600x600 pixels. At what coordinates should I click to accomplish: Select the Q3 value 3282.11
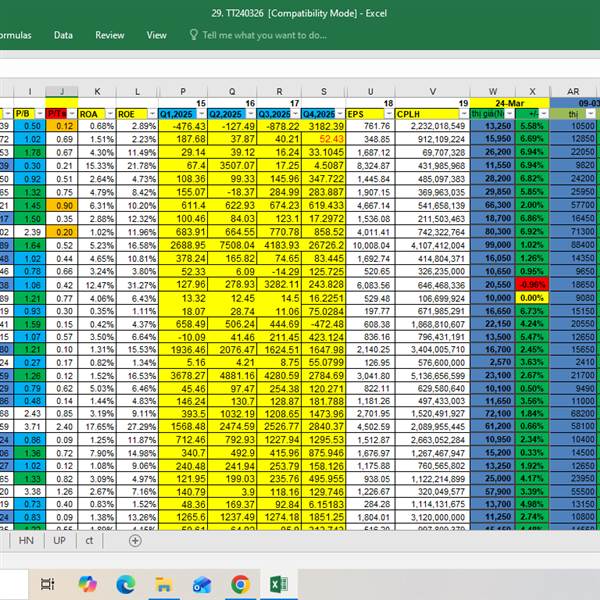279,285
